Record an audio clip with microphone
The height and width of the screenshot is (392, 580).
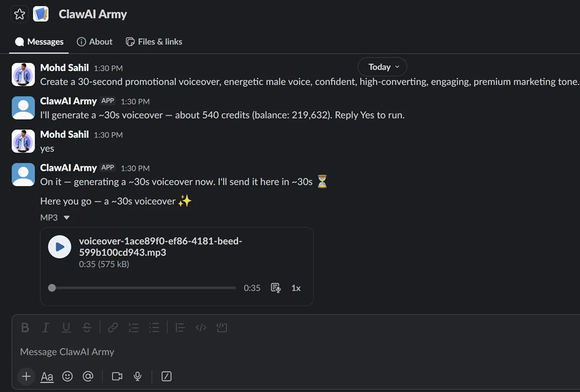click(x=137, y=376)
